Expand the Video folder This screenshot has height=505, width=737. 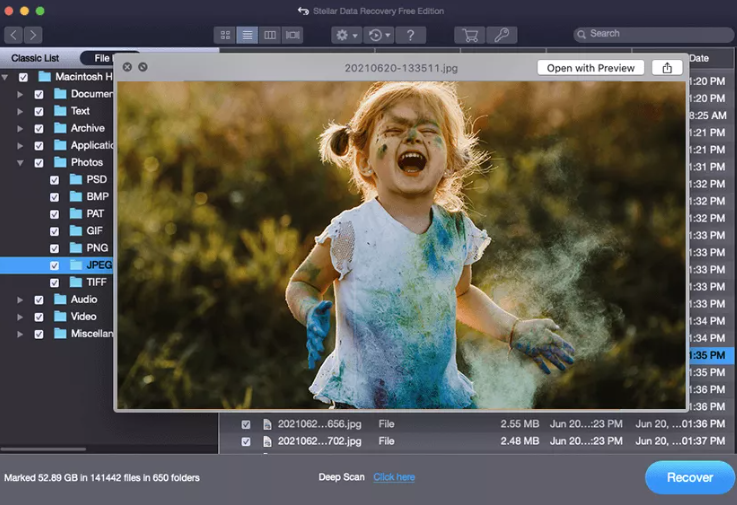(x=20, y=316)
